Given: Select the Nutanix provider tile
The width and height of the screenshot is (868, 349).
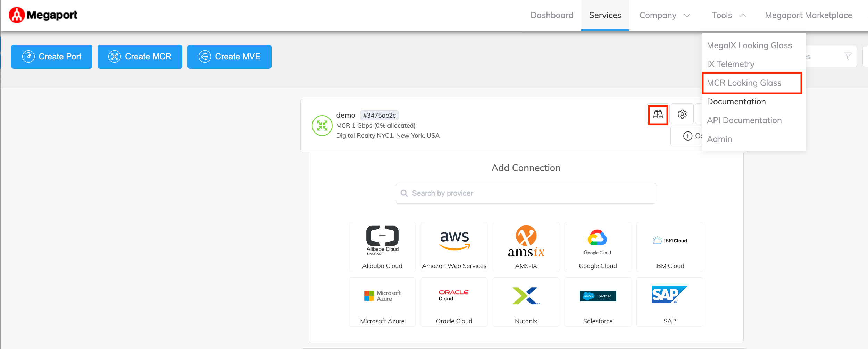Looking at the screenshot, I should [x=526, y=302].
